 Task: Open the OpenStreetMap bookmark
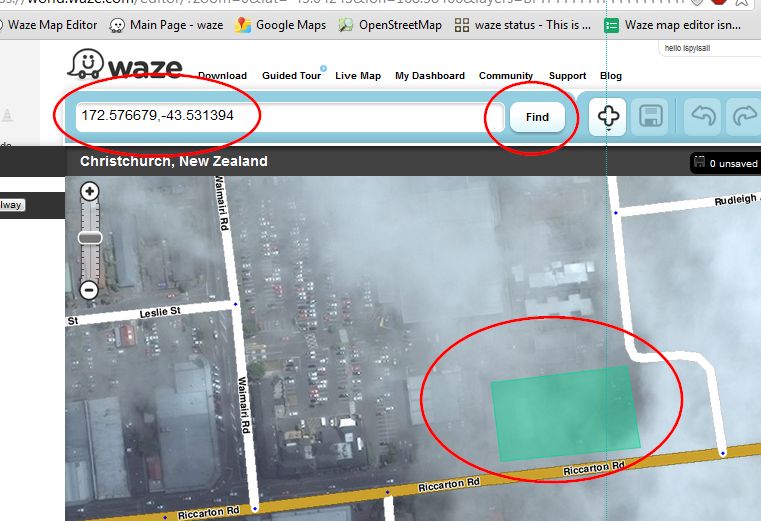coord(390,25)
